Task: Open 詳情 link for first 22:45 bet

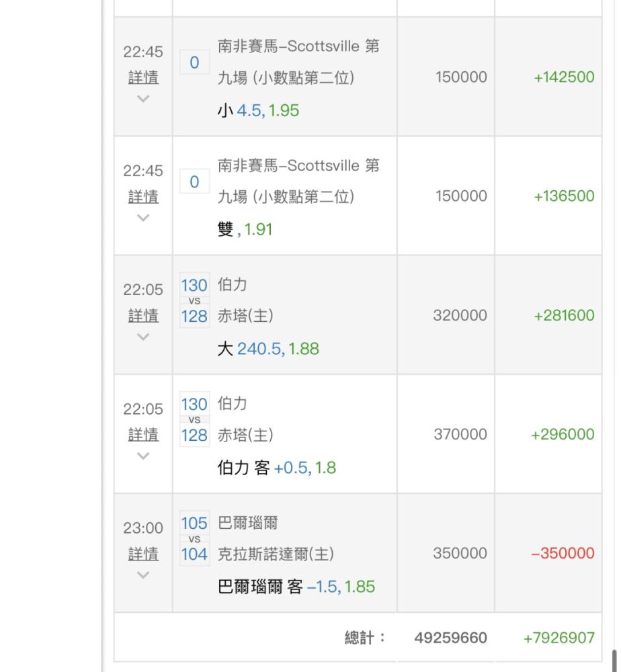Action: point(143,78)
